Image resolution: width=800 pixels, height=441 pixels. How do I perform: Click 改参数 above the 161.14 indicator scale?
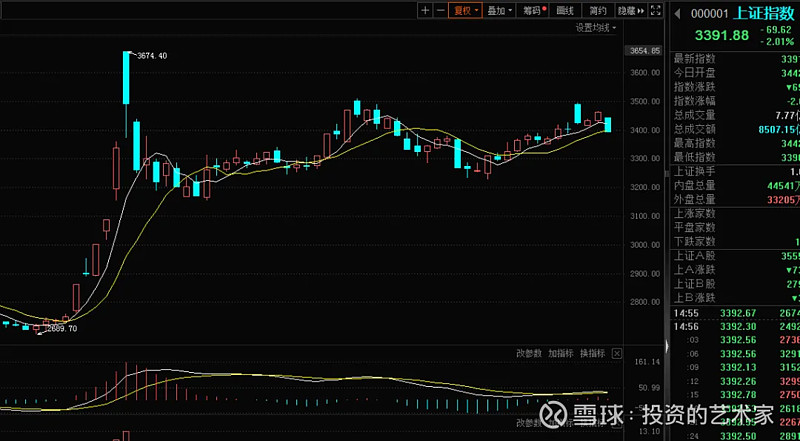click(529, 353)
